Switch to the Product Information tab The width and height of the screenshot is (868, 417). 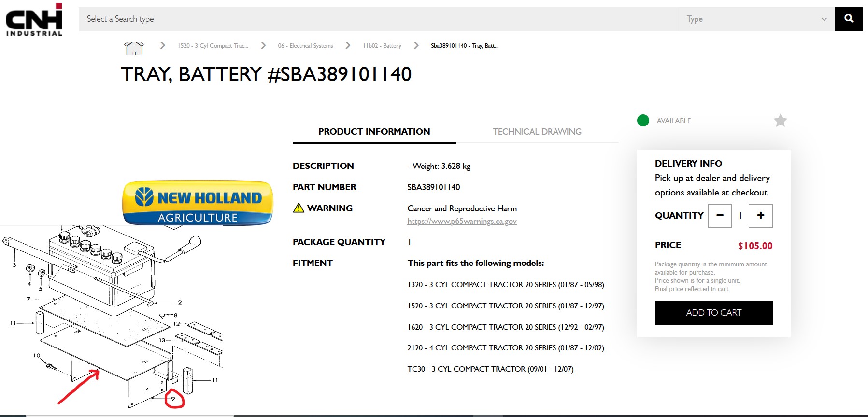click(x=374, y=132)
